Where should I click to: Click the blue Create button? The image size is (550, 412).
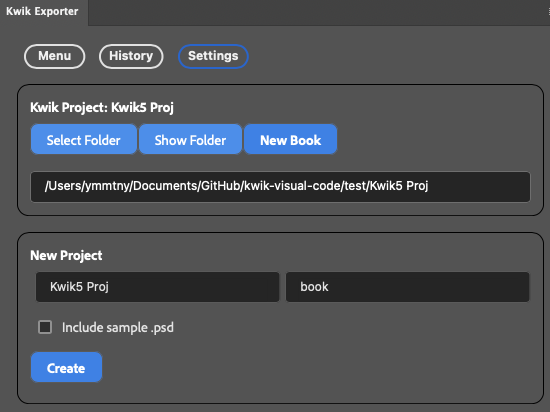(x=66, y=367)
